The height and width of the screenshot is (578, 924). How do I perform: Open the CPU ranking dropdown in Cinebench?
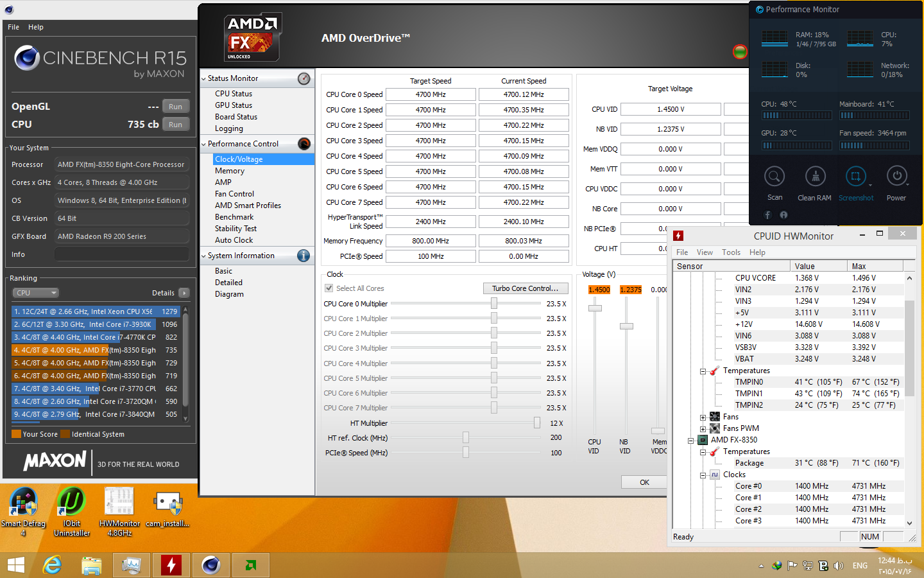tap(35, 293)
